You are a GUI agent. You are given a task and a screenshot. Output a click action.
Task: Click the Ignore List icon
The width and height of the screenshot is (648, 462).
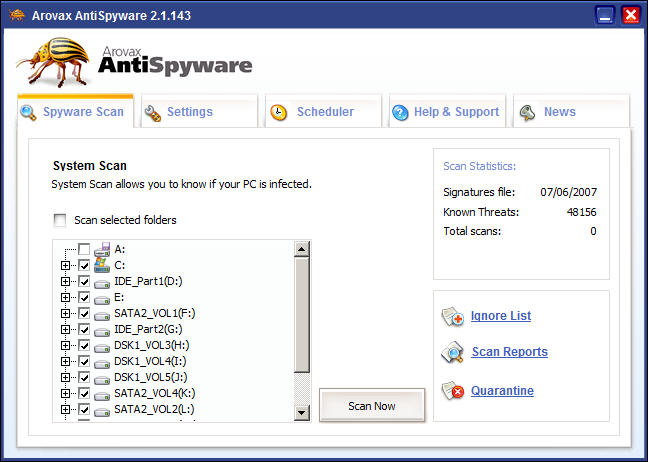coord(453,317)
